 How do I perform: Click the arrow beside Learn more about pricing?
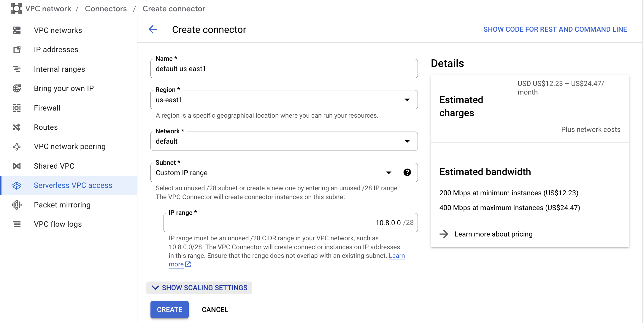tap(444, 234)
